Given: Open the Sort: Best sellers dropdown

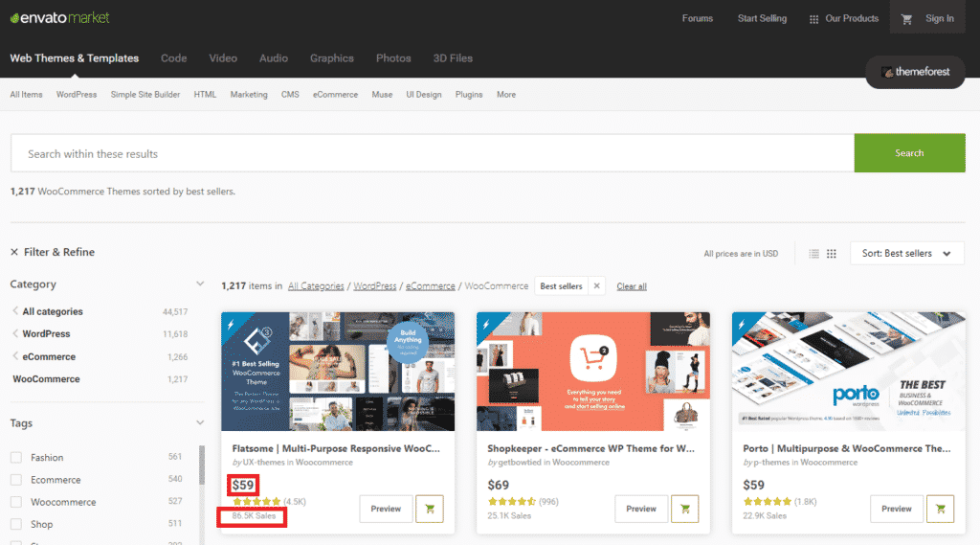Looking at the screenshot, I should pos(907,254).
